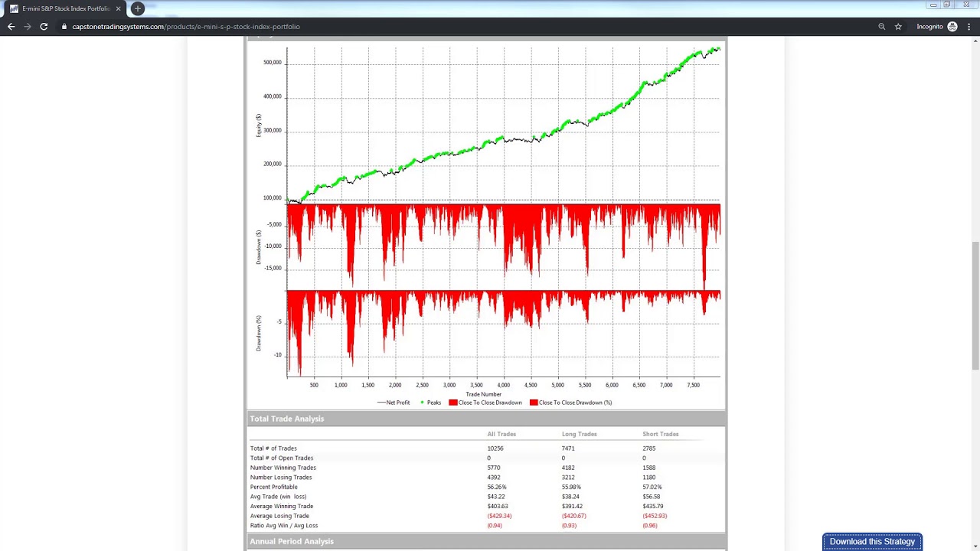Click the Short Trades column header
Image resolution: width=980 pixels, height=551 pixels.
point(660,434)
